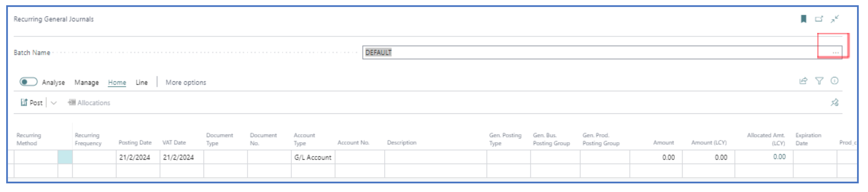Open the filter pane funnel icon
The width and height of the screenshot is (868, 192).
[x=819, y=81]
